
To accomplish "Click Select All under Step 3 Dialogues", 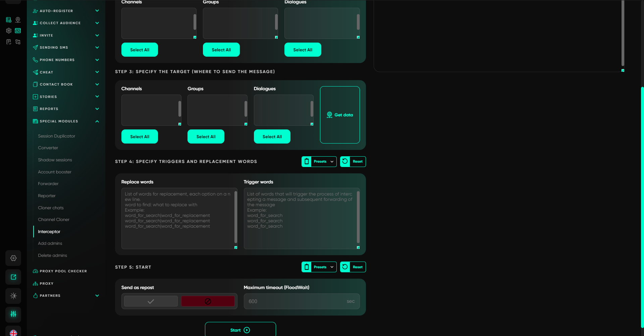I will pos(272,136).
